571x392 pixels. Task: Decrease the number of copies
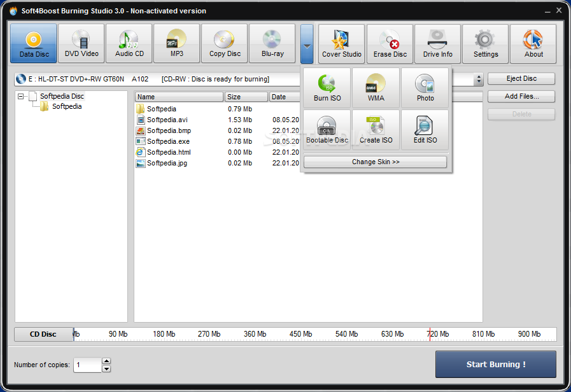tap(106, 368)
